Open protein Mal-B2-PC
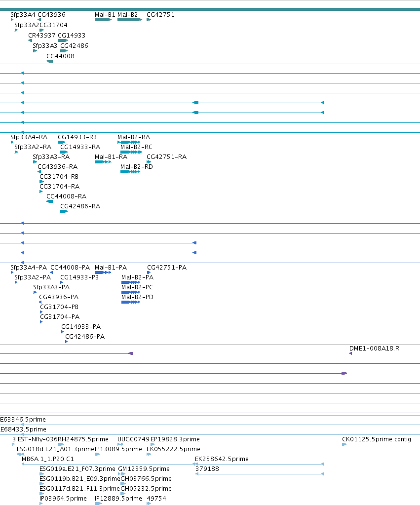The height and width of the screenshot is (506, 420). pyautogui.click(x=131, y=292)
